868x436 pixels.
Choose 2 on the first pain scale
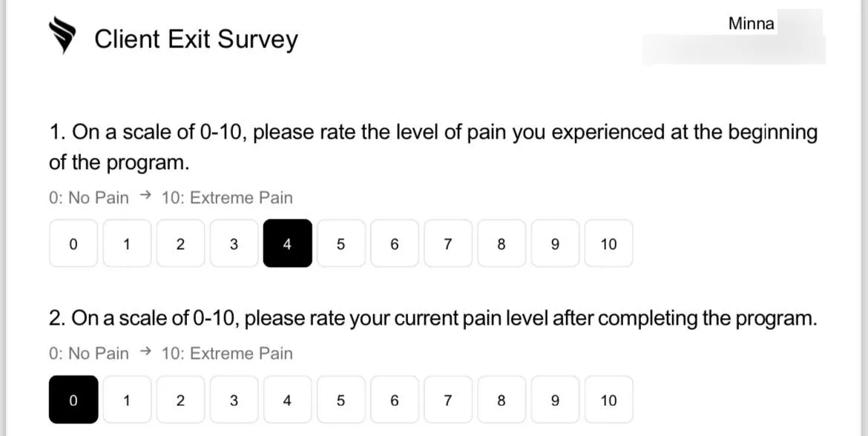click(180, 243)
